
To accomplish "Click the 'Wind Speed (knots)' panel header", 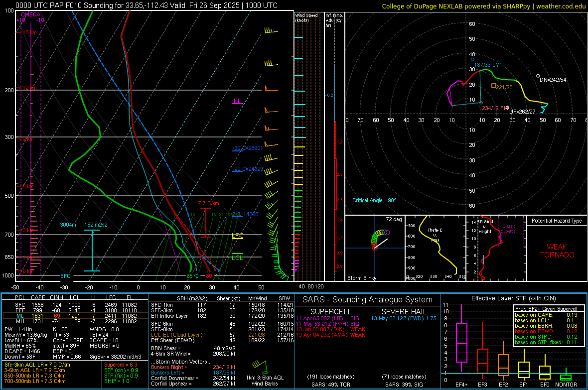I will (x=306, y=17).
